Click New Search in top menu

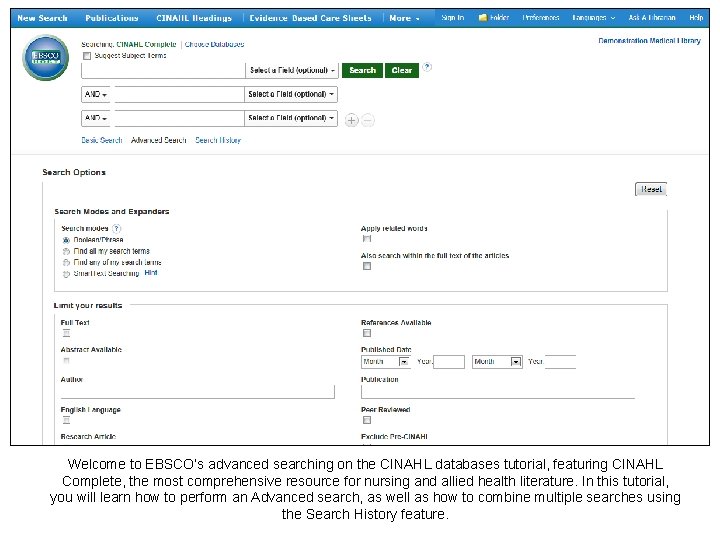[42, 18]
